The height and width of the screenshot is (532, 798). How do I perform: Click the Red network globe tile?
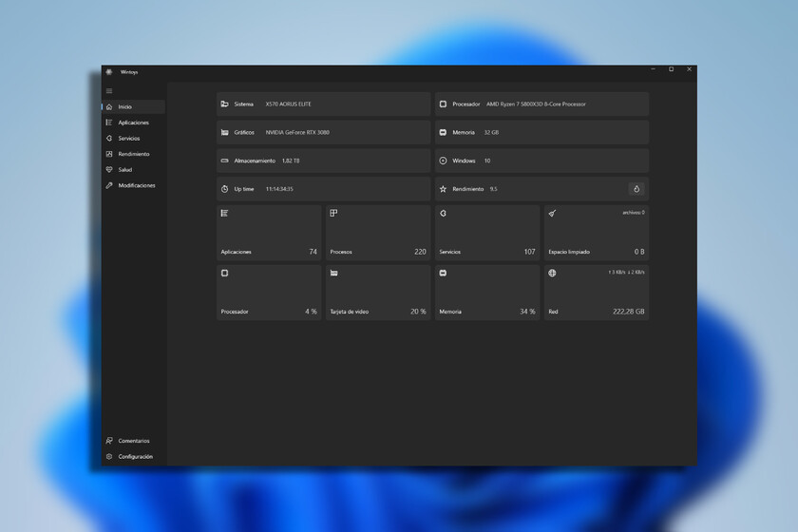[596, 292]
